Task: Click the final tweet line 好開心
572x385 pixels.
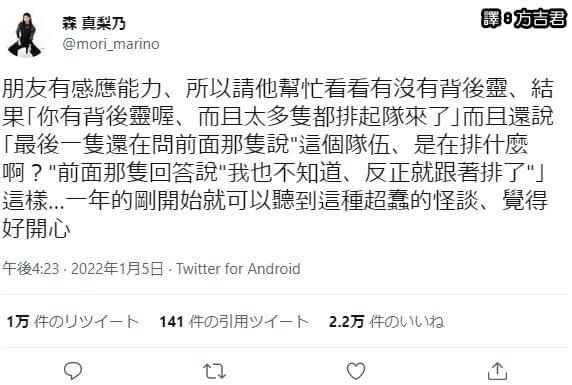Action: tap(36, 229)
